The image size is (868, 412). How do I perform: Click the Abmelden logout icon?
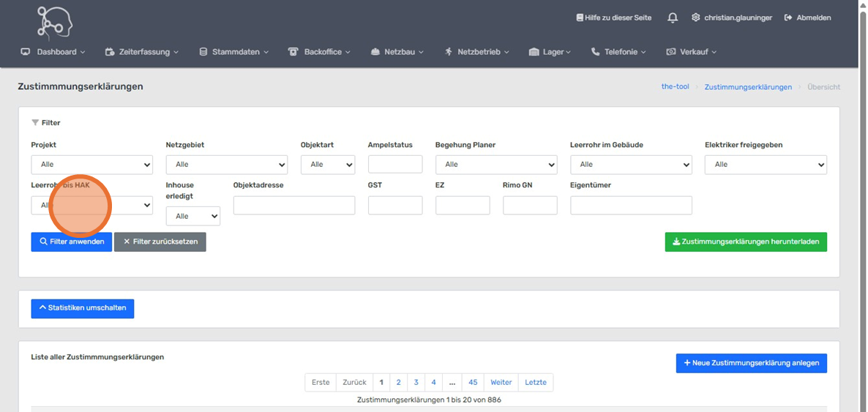click(x=788, y=18)
